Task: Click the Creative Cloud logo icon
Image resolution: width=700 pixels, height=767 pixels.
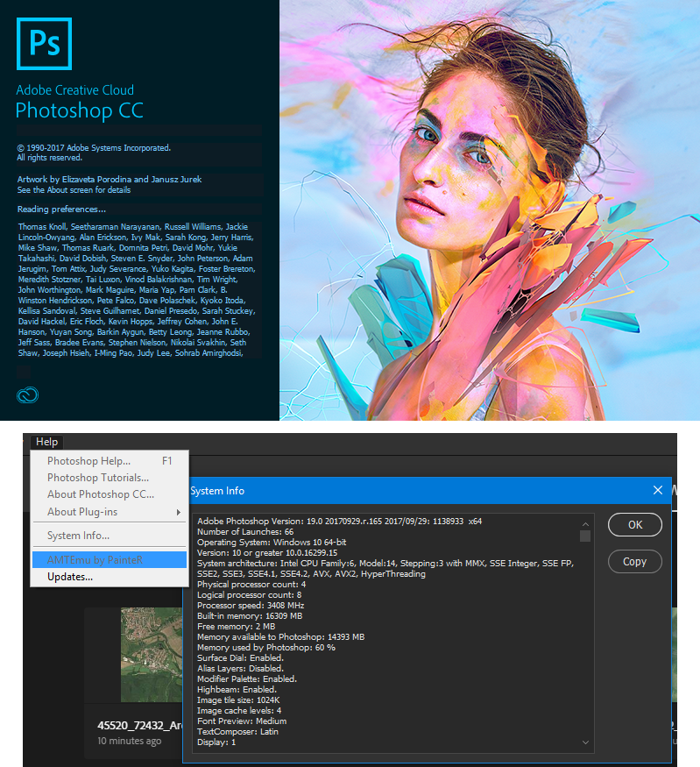Action: [x=28, y=395]
